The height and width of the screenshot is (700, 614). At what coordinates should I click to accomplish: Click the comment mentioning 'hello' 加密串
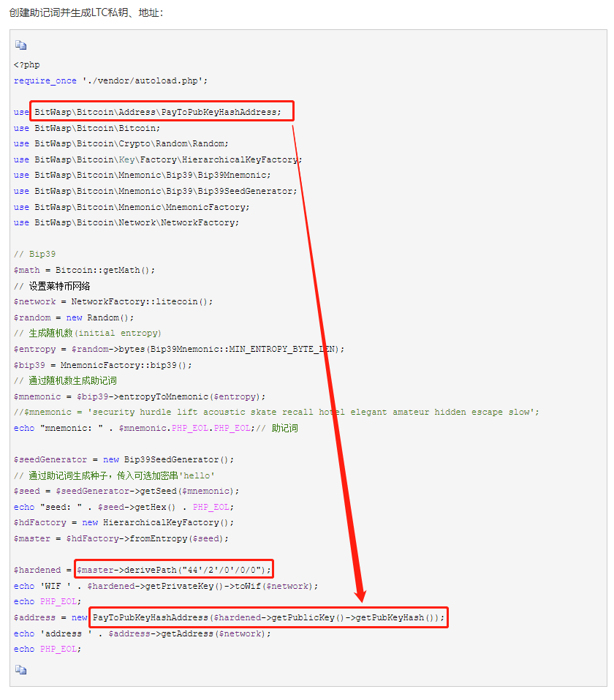point(114,475)
